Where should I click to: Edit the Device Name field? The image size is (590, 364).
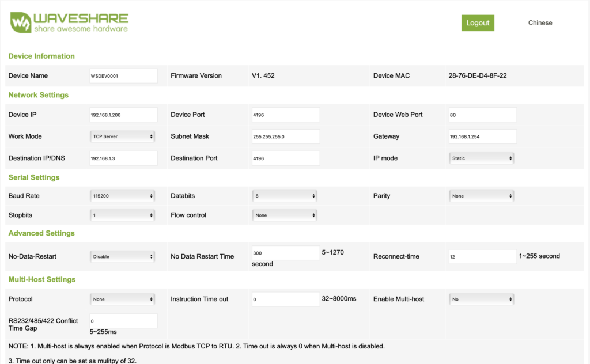[123, 75]
